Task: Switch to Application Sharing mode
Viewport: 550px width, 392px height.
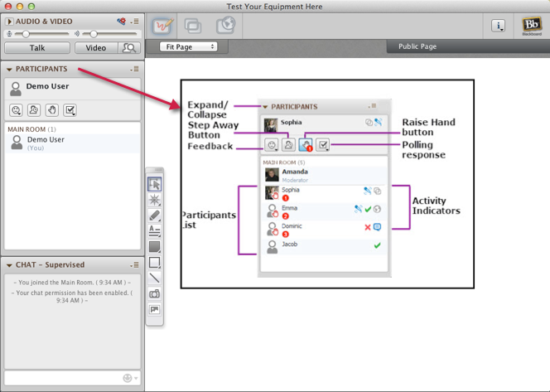Action: pyautogui.click(x=193, y=26)
